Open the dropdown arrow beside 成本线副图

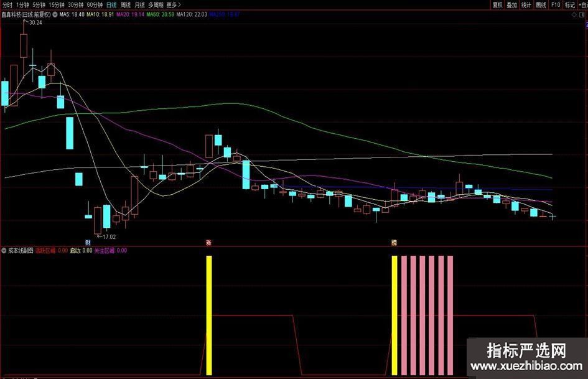point(4,250)
